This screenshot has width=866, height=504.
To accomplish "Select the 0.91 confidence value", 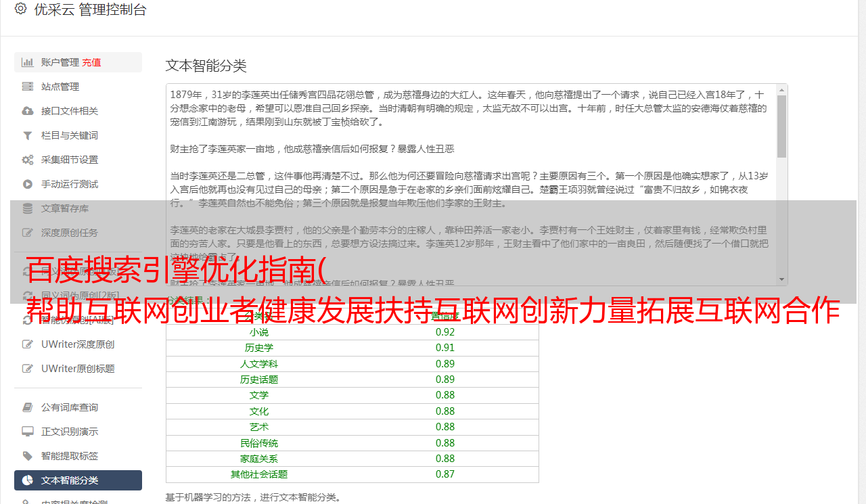I will [445, 348].
